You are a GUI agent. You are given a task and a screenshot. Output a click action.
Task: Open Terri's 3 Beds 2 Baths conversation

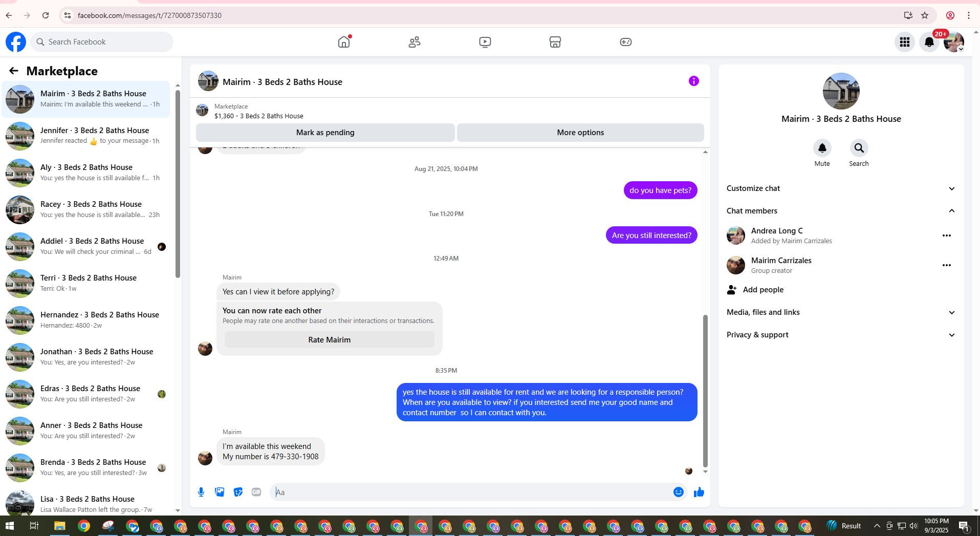86,284
